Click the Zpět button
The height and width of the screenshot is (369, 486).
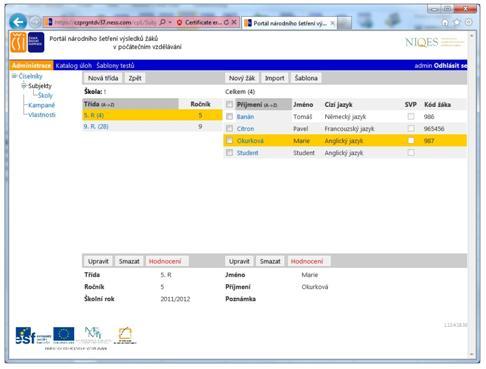click(135, 78)
